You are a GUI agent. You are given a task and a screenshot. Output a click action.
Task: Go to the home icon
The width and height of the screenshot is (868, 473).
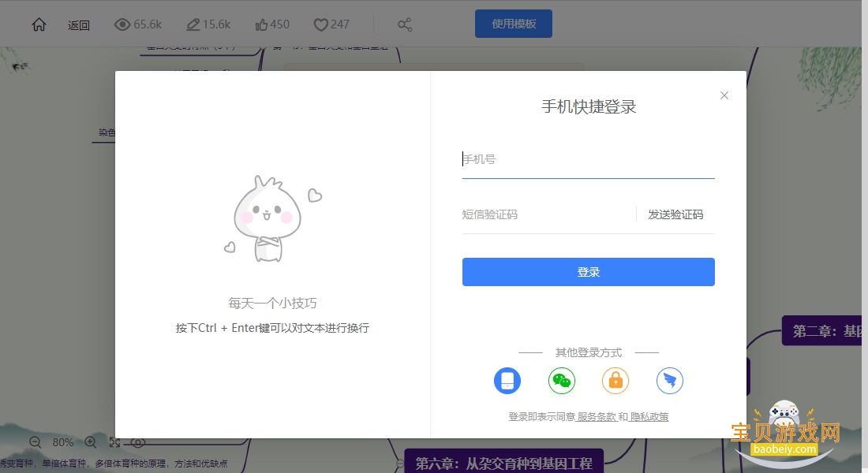pos(39,24)
